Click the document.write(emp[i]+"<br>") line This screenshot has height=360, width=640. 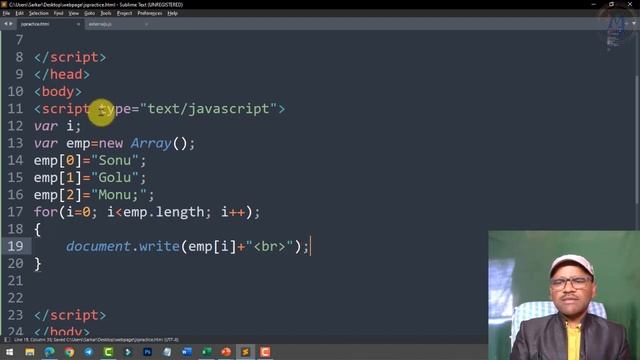click(x=188, y=246)
